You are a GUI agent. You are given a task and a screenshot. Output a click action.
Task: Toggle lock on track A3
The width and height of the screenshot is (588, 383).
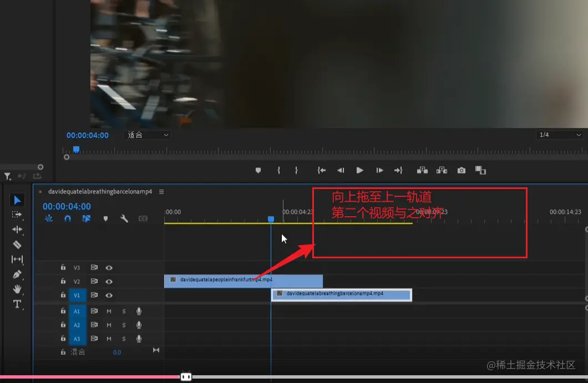tap(63, 339)
